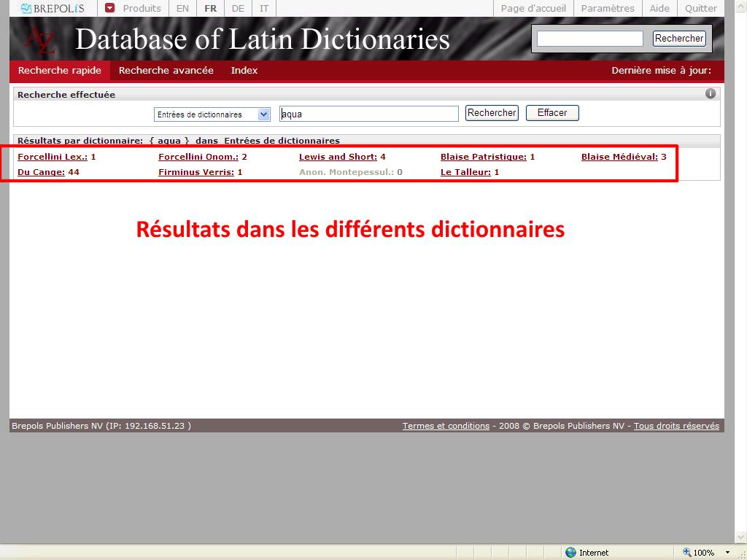Select the Recherche rapide tab
747x560 pixels.
tap(60, 71)
